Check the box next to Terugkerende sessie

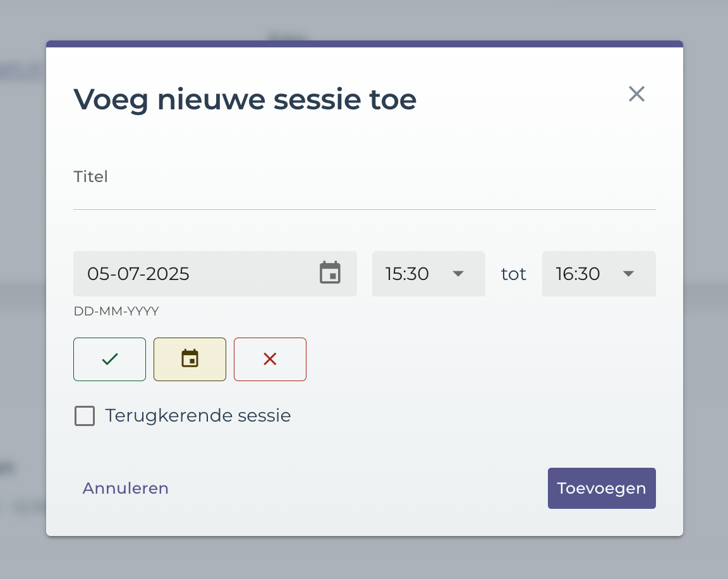click(x=85, y=416)
